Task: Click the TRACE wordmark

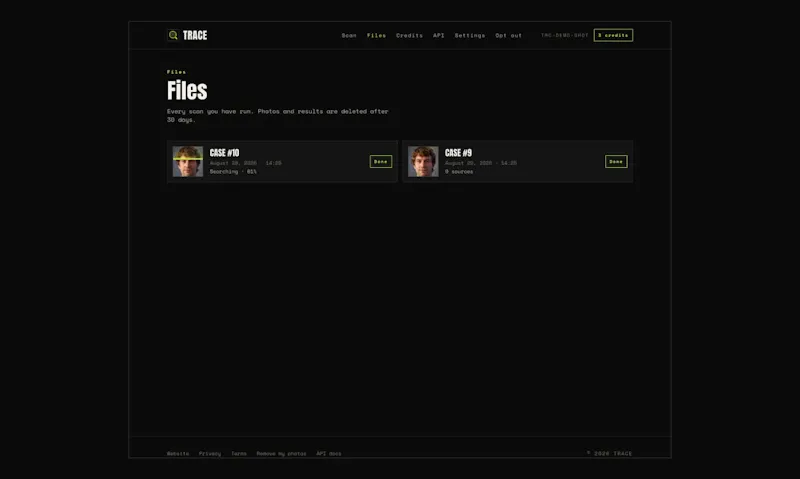Action: pos(195,35)
